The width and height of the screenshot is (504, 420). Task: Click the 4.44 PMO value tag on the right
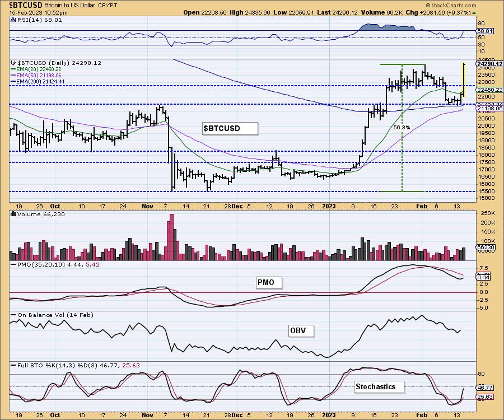click(483, 277)
